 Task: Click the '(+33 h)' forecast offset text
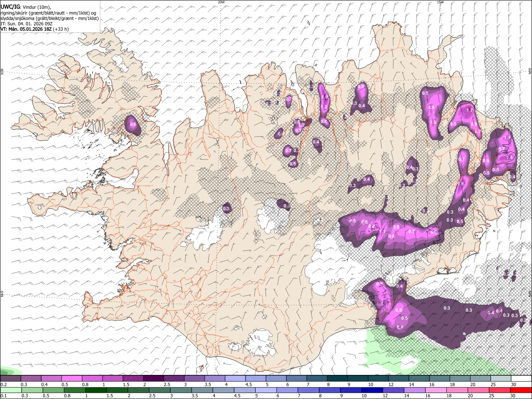(x=61, y=29)
